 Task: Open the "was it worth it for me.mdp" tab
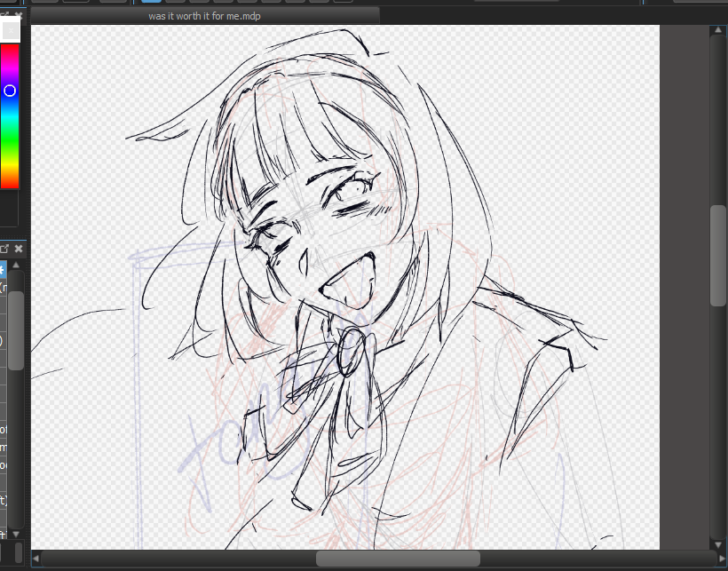(205, 16)
